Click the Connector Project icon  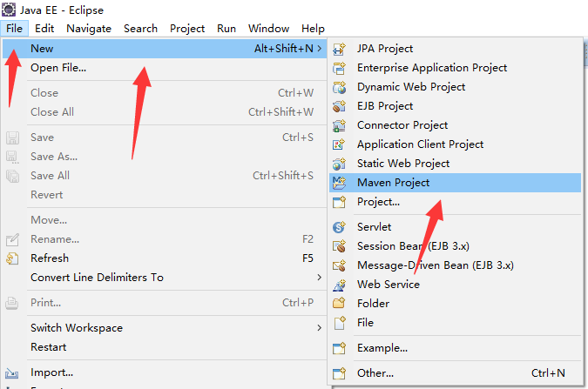(x=340, y=125)
